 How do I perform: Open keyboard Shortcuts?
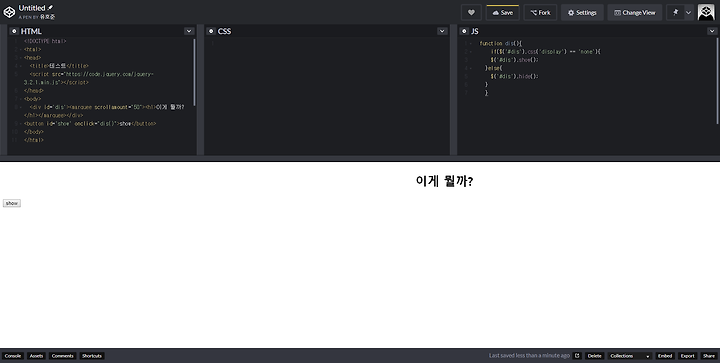click(92, 356)
